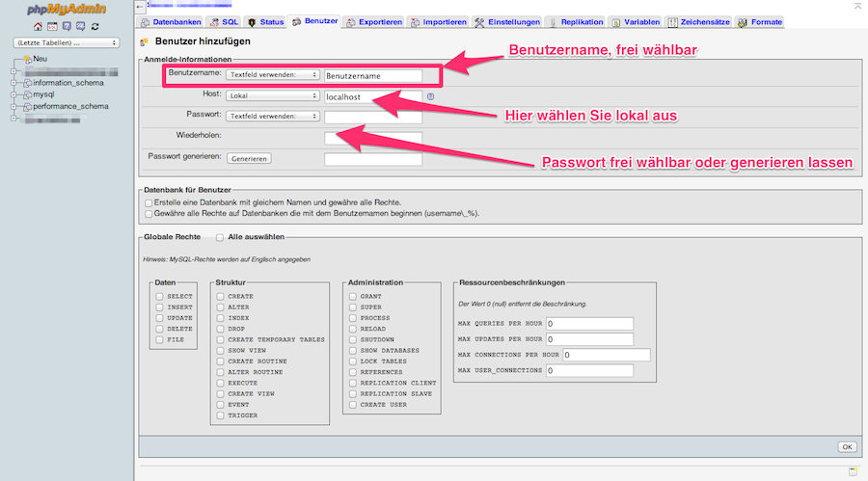Click the MAX USER_CONNECTIONS field
This screenshot has width=868, height=481.
click(x=589, y=371)
